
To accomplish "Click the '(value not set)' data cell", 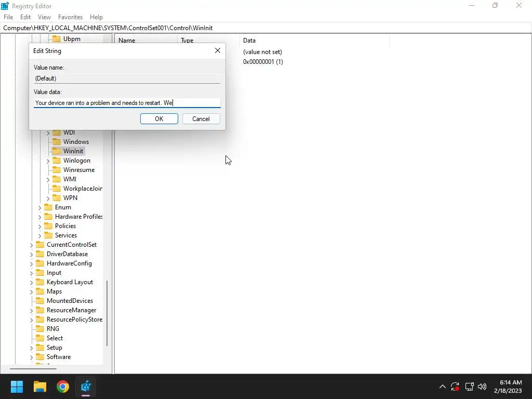I will click(262, 52).
